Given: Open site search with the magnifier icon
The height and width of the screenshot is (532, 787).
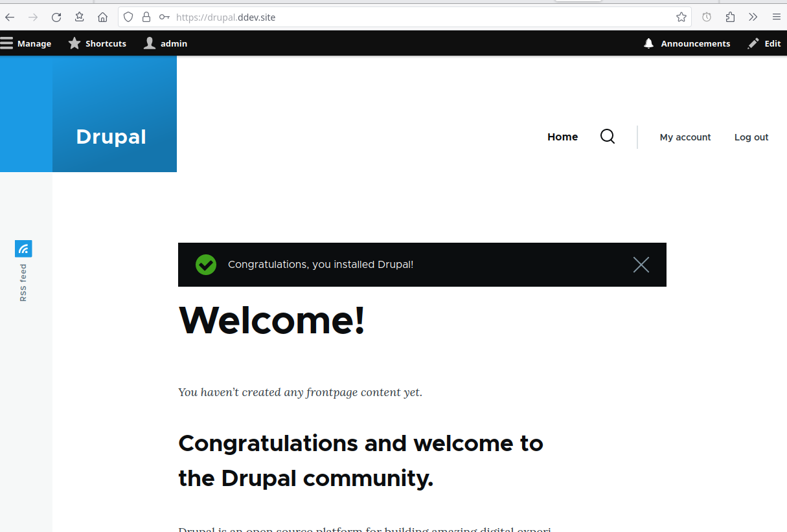Looking at the screenshot, I should click(x=608, y=137).
